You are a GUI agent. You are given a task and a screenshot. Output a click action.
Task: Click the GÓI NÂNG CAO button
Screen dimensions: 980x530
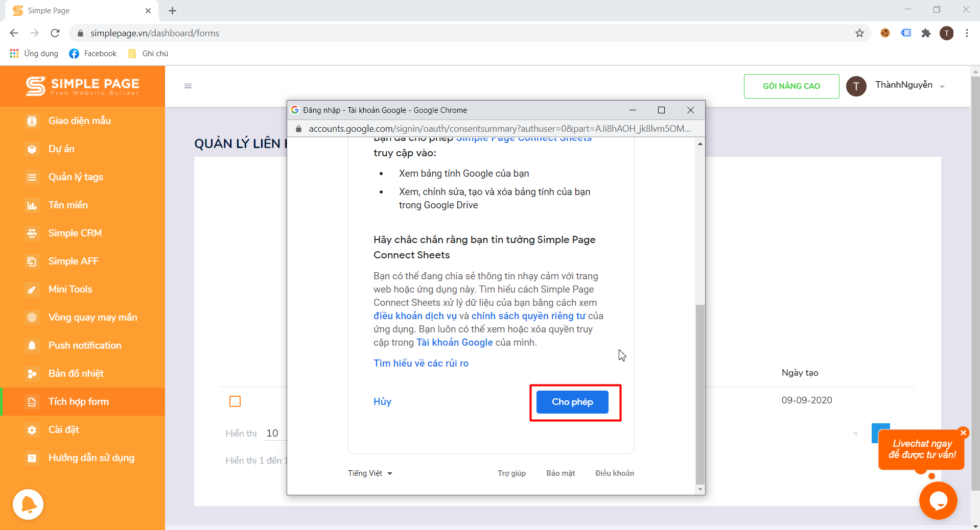[791, 86]
